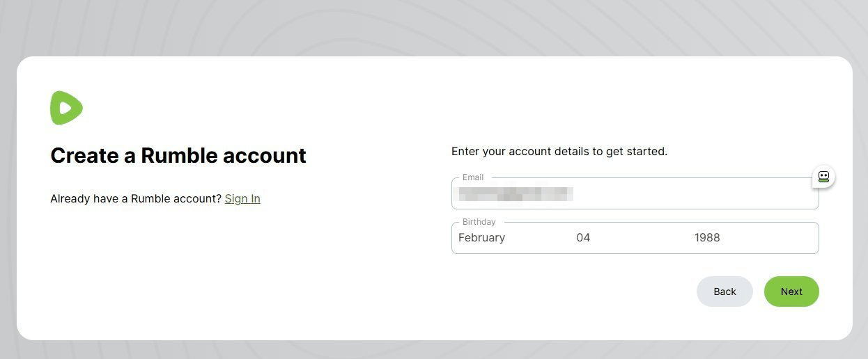Click the gray background strip below the card

pos(434,350)
